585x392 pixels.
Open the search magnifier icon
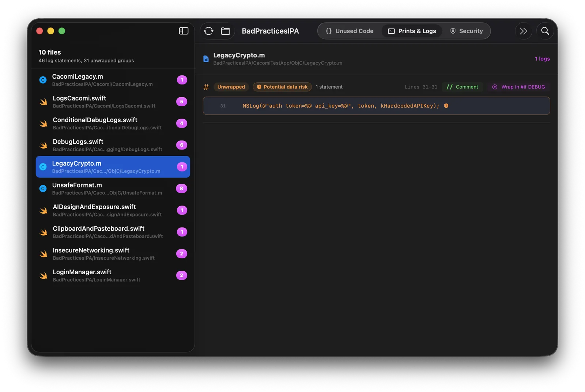[x=545, y=31]
